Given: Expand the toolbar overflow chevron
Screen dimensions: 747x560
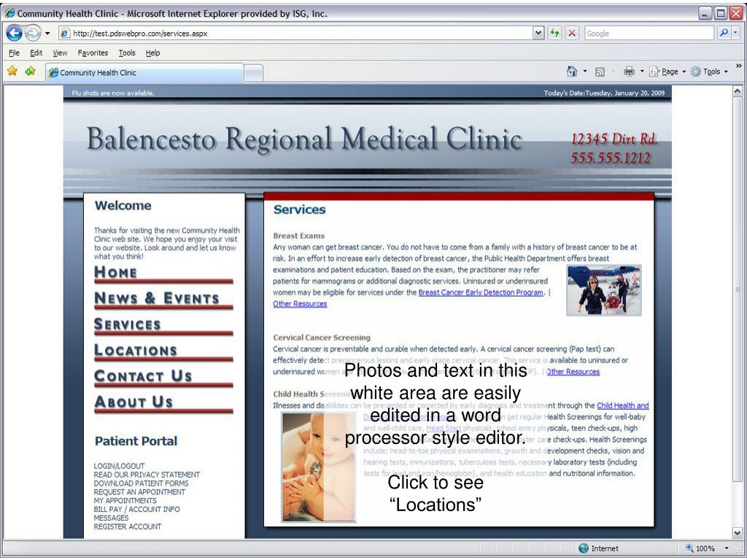Looking at the screenshot, I should (x=739, y=66).
